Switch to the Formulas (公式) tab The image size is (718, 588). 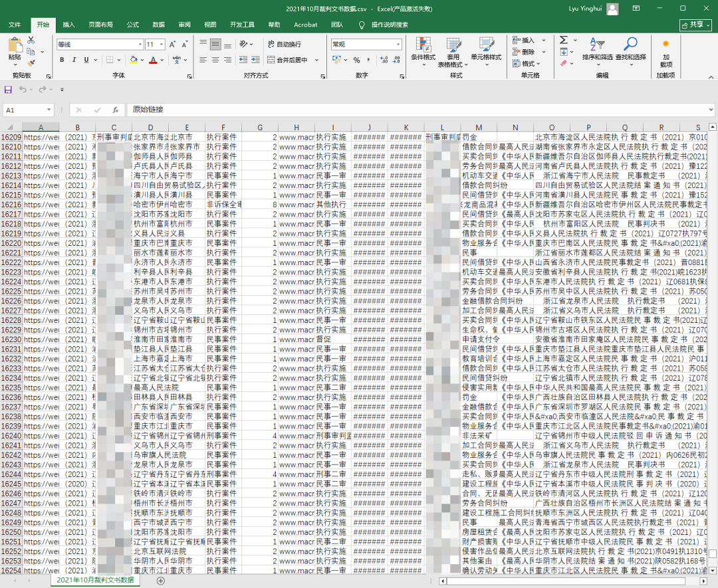point(133,25)
